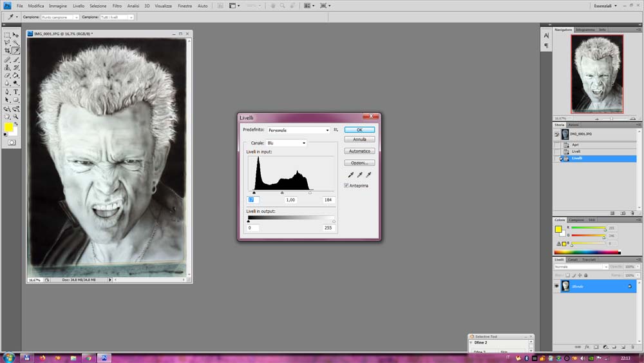
Task: Toggle lock all in Livelli panel
Action: pos(586,275)
